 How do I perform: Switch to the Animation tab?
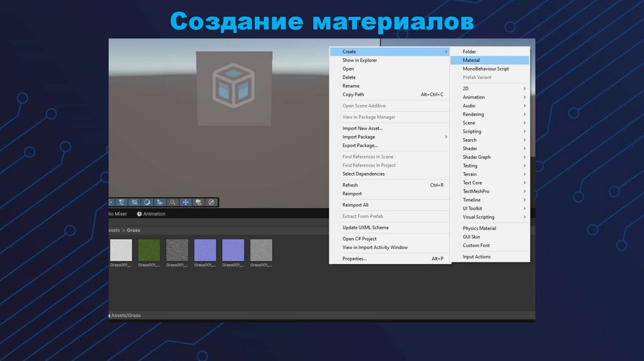[151, 214]
